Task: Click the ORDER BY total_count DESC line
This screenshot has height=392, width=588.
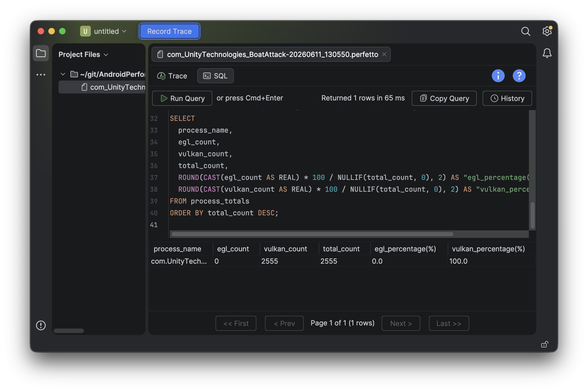Action: pyautogui.click(x=224, y=213)
